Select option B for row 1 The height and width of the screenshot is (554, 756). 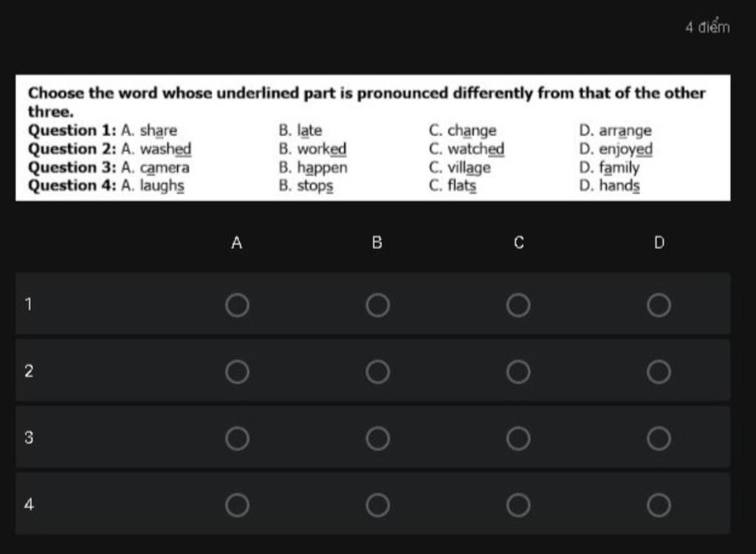[377, 305]
